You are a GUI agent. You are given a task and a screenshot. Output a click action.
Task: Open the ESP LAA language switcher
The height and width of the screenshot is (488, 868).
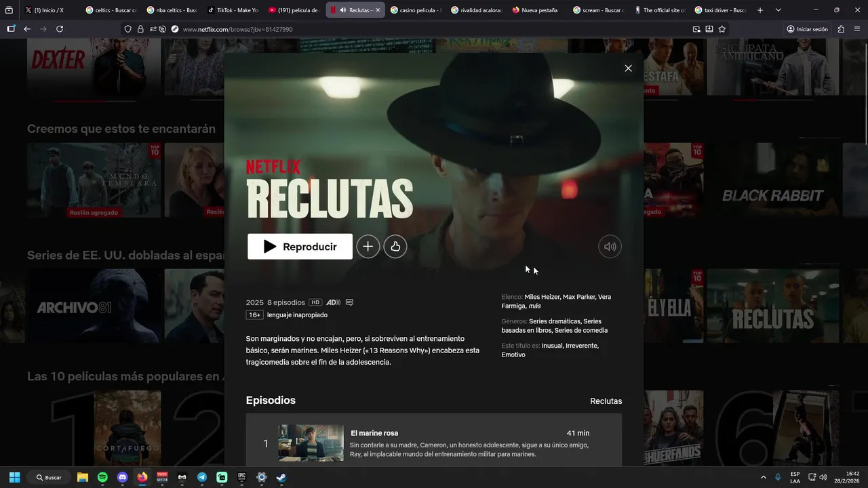pyautogui.click(x=795, y=477)
